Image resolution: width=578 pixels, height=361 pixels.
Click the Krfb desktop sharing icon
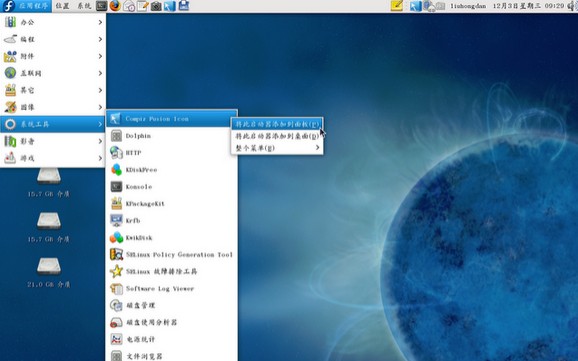click(116, 221)
